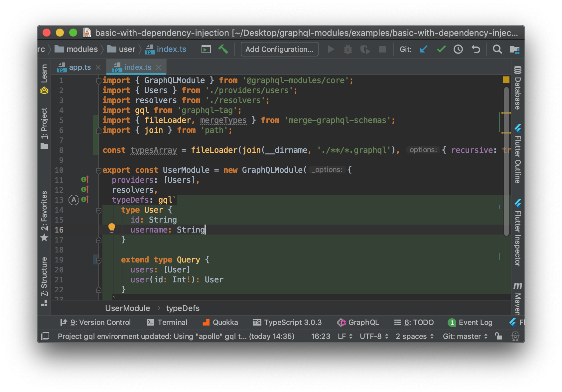Open Git Show History clock icon

pyautogui.click(x=458, y=49)
